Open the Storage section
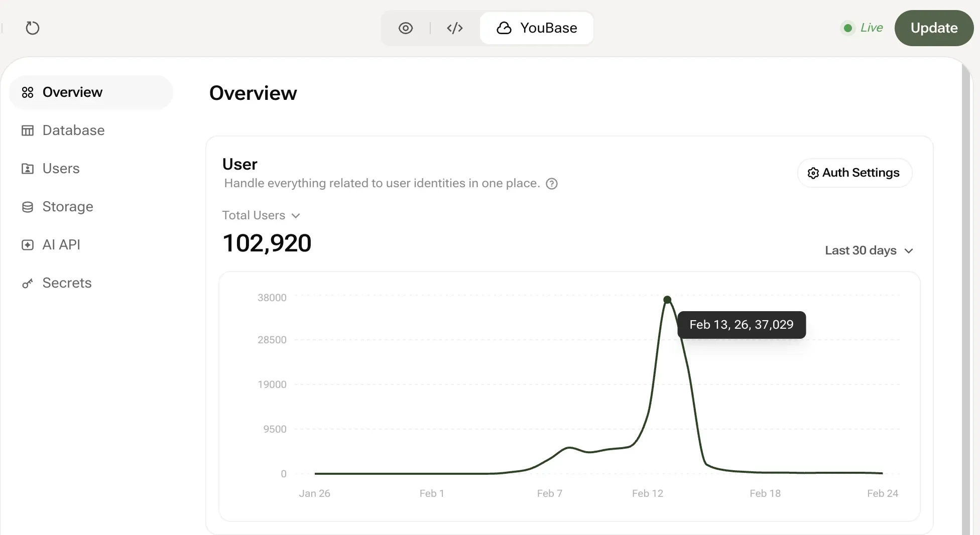The image size is (980, 535). point(91,207)
